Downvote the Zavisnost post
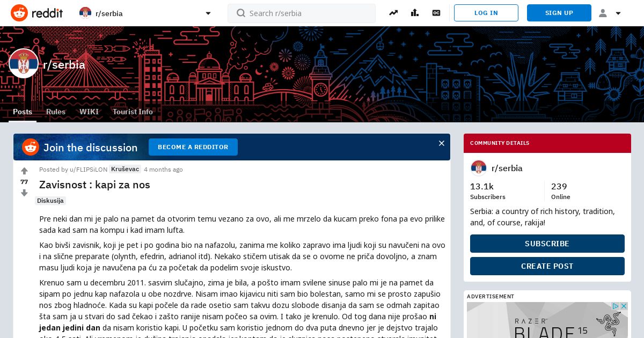Screen dimensions: 644x338 (24, 193)
